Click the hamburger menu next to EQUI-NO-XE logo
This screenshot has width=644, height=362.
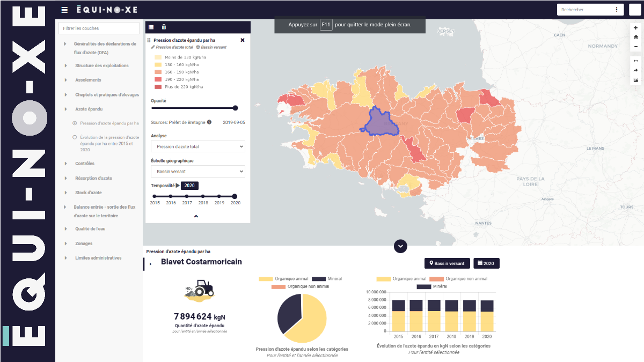click(x=64, y=9)
